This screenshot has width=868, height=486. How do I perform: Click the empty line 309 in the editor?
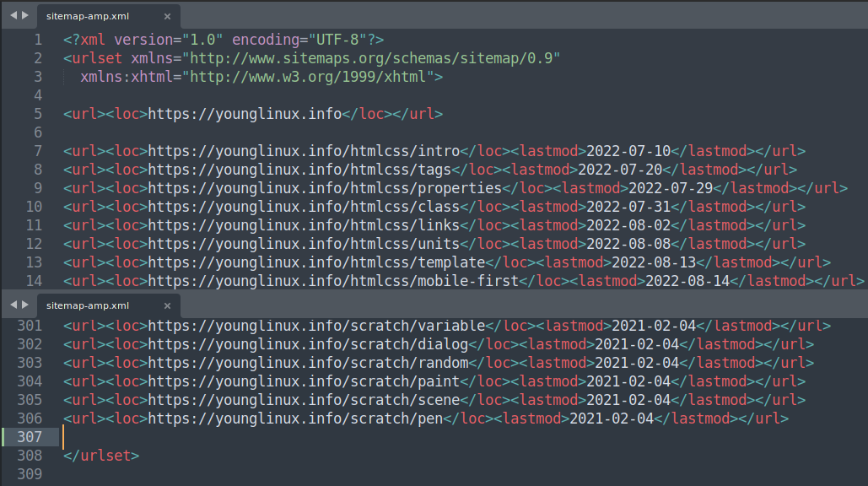pyautogui.click(x=337, y=474)
